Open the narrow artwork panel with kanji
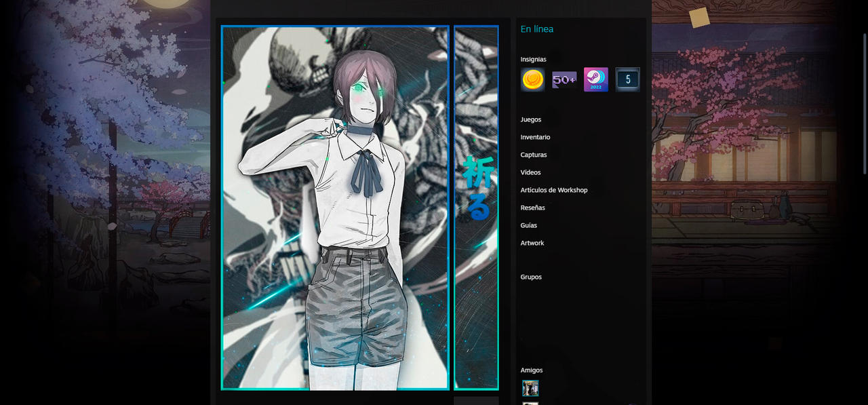This screenshot has height=405, width=868. (476, 208)
